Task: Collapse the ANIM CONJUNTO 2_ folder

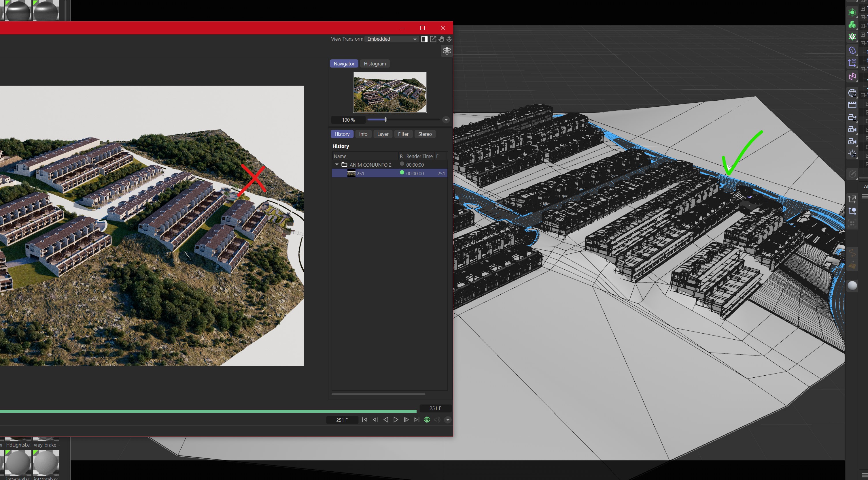Action: tap(336, 165)
